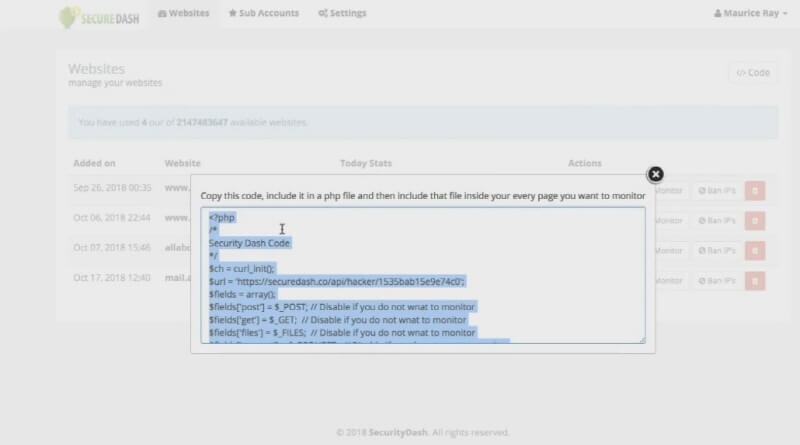The height and width of the screenshot is (445, 800).
Task: Click the SecureDash logo
Action: coord(98,17)
